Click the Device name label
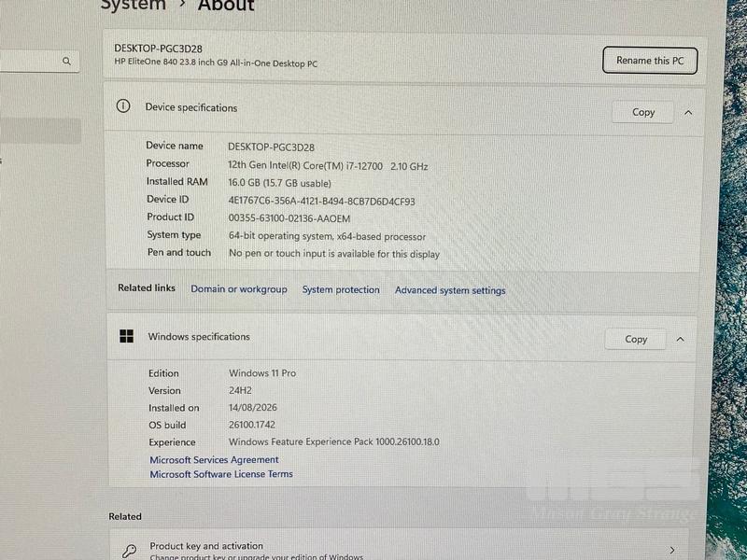Screen dimensions: 747x560 click(175, 146)
